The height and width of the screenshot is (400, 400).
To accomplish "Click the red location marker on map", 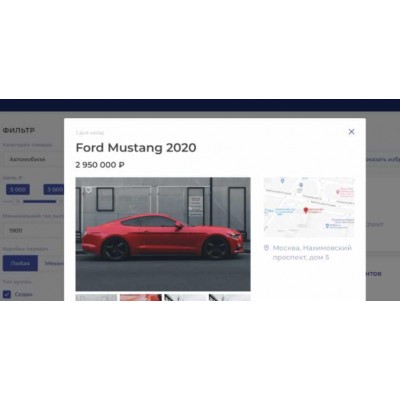I will (306, 210).
